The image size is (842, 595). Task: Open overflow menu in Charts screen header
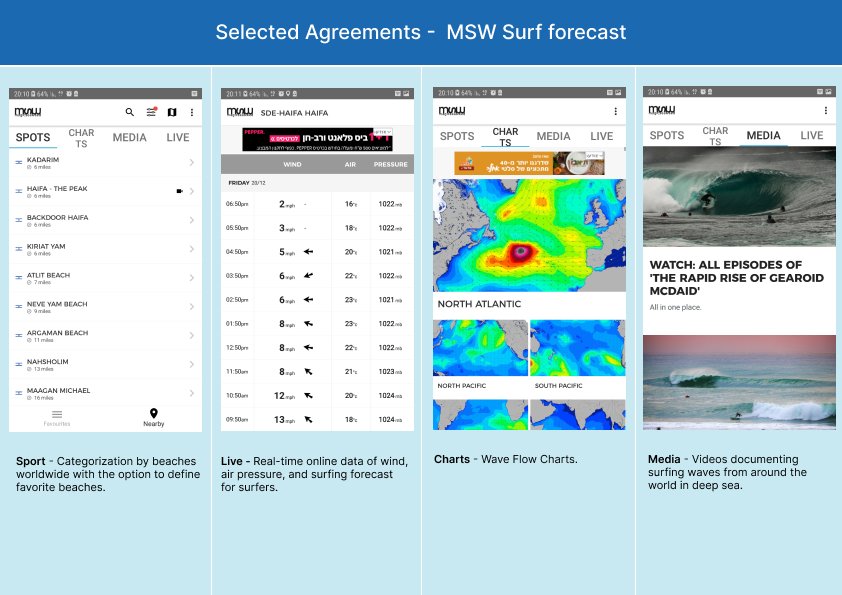click(615, 111)
